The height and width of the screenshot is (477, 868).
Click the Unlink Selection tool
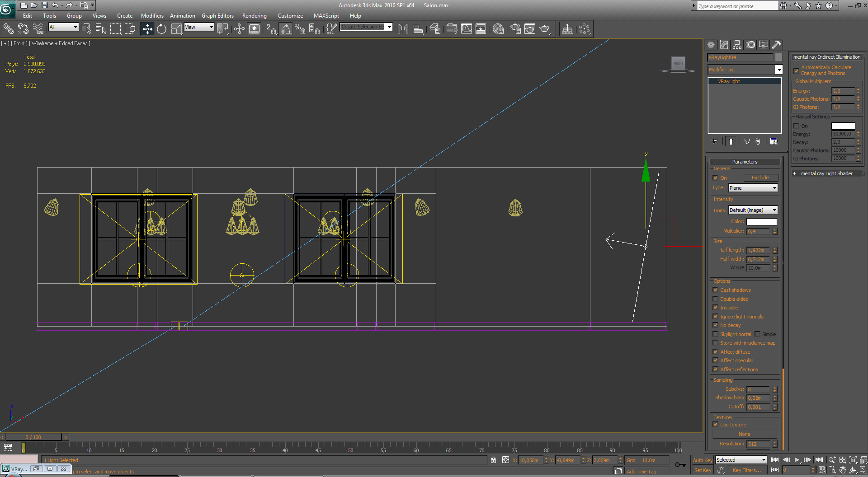pyautogui.click(x=23, y=29)
